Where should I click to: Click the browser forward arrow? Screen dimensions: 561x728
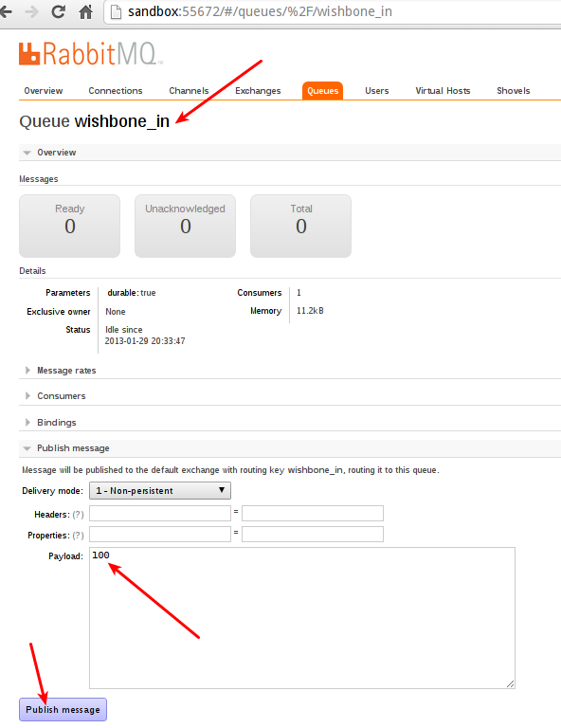[x=31, y=11]
